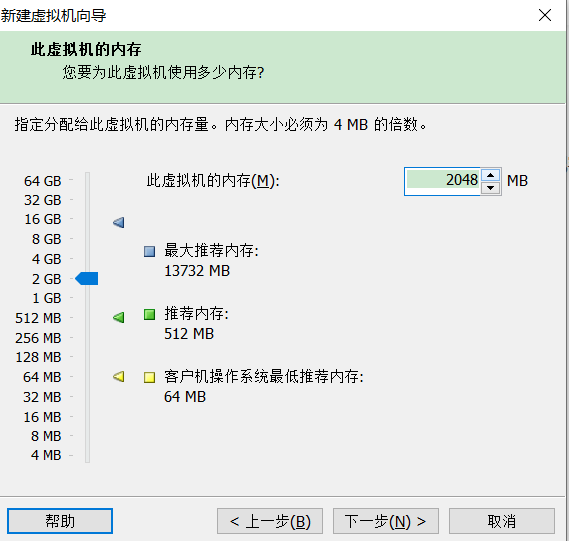
Task: Click the yellow guest OS minimum memory arrow
Action: [x=119, y=377]
